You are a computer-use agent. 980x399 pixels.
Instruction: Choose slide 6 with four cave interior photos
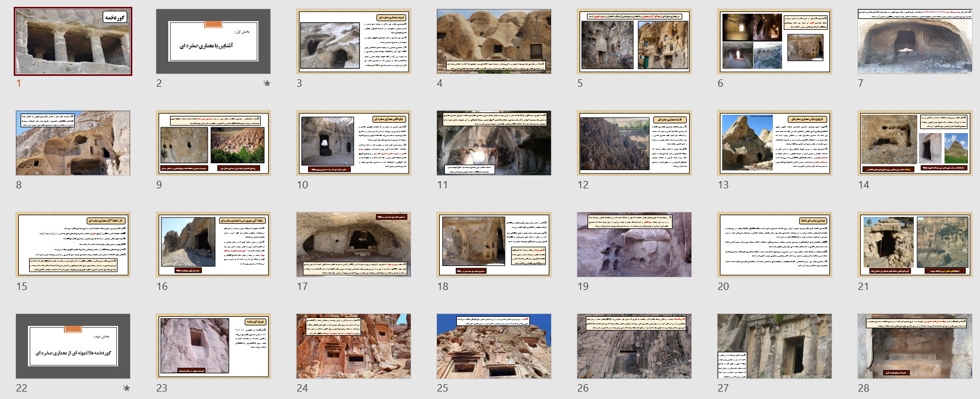point(775,41)
